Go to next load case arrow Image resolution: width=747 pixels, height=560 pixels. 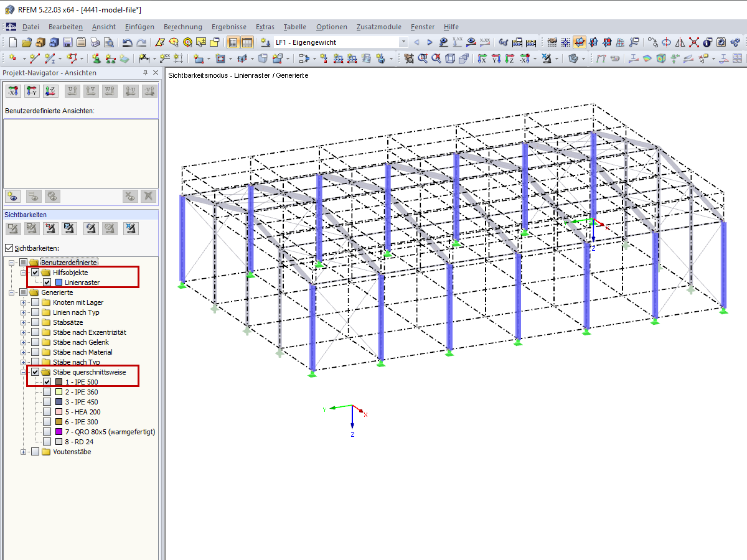430,42
